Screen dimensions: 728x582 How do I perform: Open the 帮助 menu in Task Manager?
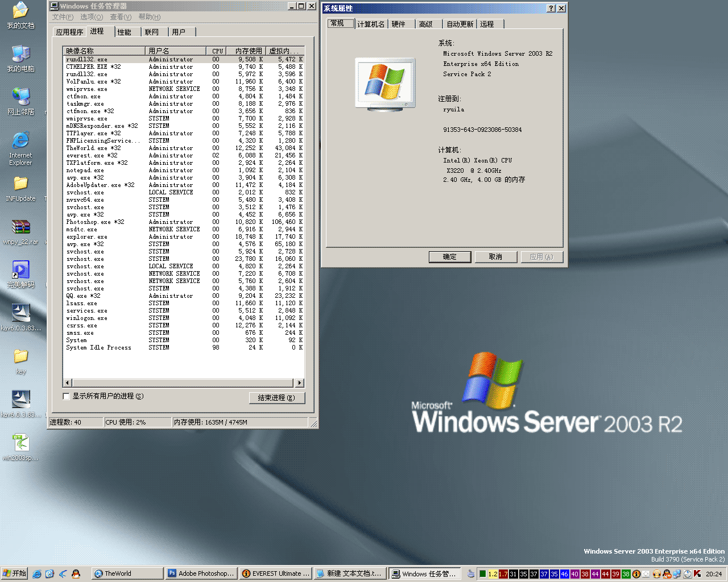tap(150, 17)
